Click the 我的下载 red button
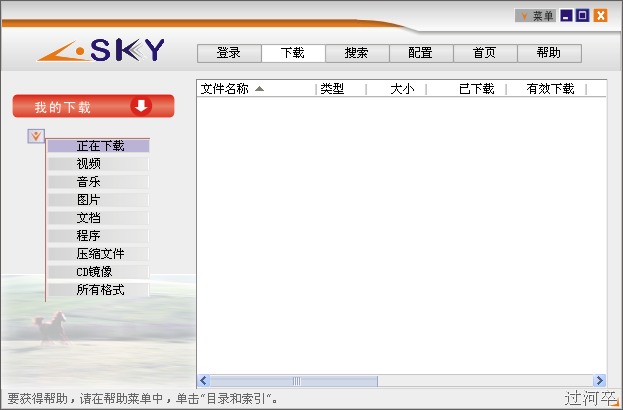623x410 pixels. point(93,106)
